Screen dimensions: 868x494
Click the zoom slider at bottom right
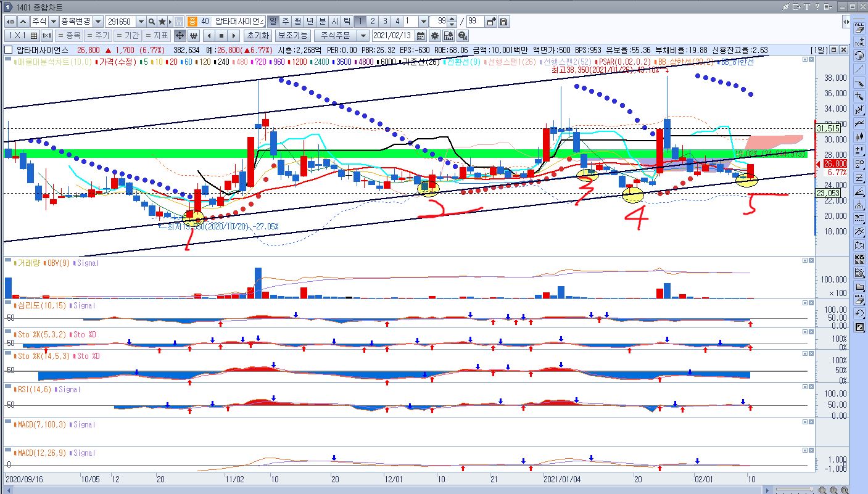point(793,490)
